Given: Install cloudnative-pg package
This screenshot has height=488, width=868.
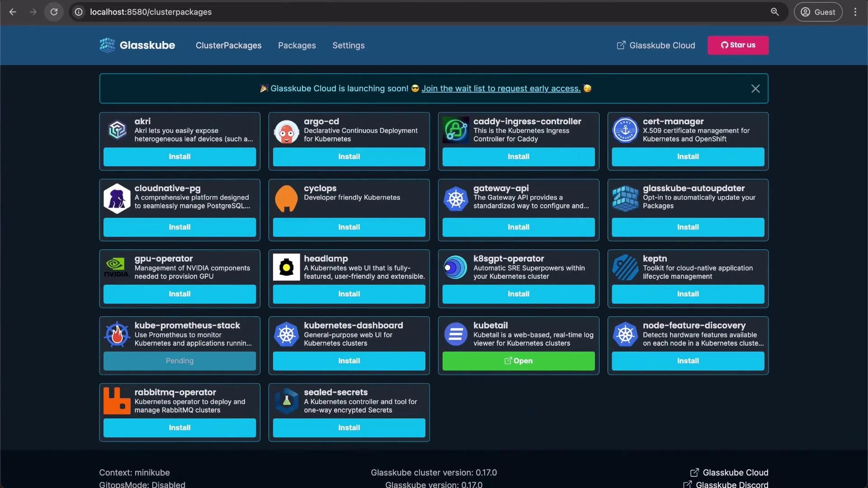Looking at the screenshot, I should 179,227.
